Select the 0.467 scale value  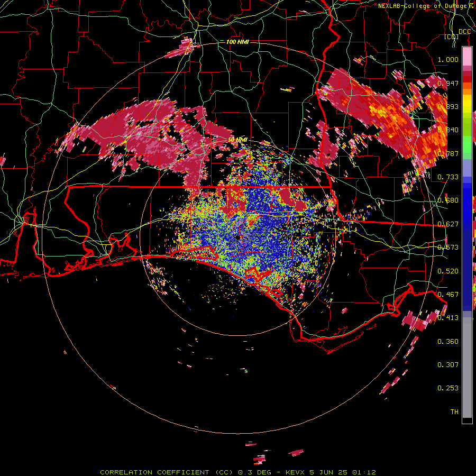point(448,294)
